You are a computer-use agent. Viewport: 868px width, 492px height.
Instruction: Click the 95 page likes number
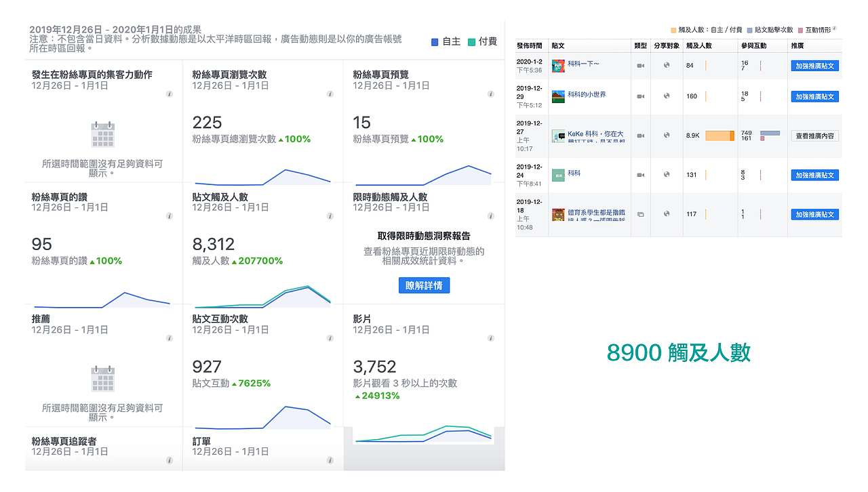pos(41,244)
